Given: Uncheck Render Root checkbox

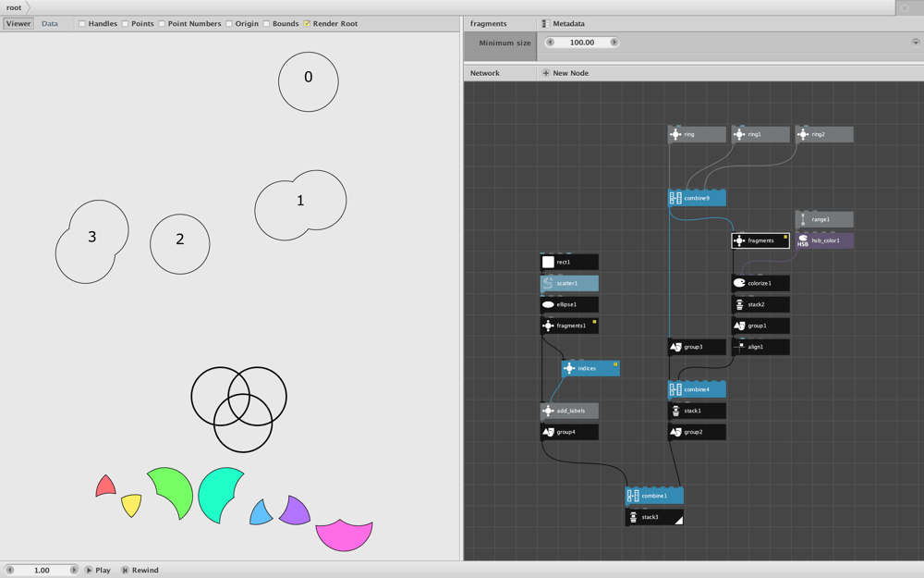Looking at the screenshot, I should point(307,24).
